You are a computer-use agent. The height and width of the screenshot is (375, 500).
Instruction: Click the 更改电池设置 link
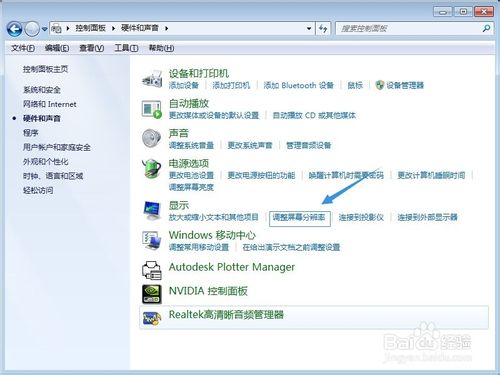191,175
